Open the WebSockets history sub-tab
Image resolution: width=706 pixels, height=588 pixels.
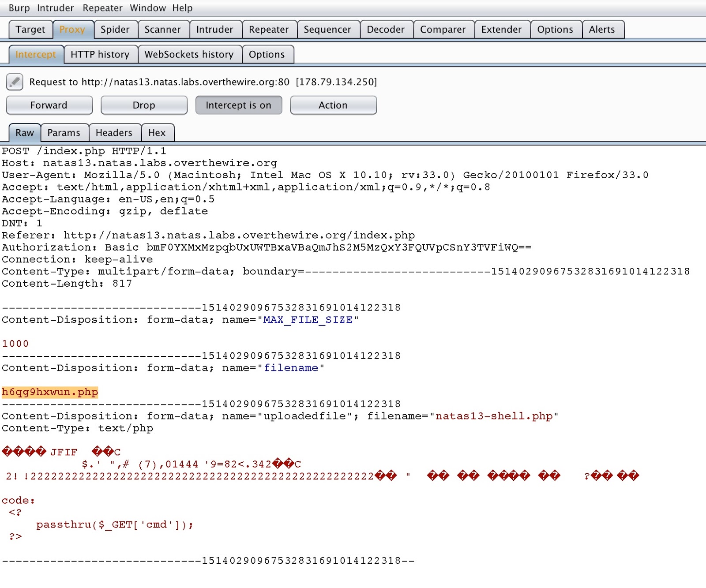click(x=189, y=54)
